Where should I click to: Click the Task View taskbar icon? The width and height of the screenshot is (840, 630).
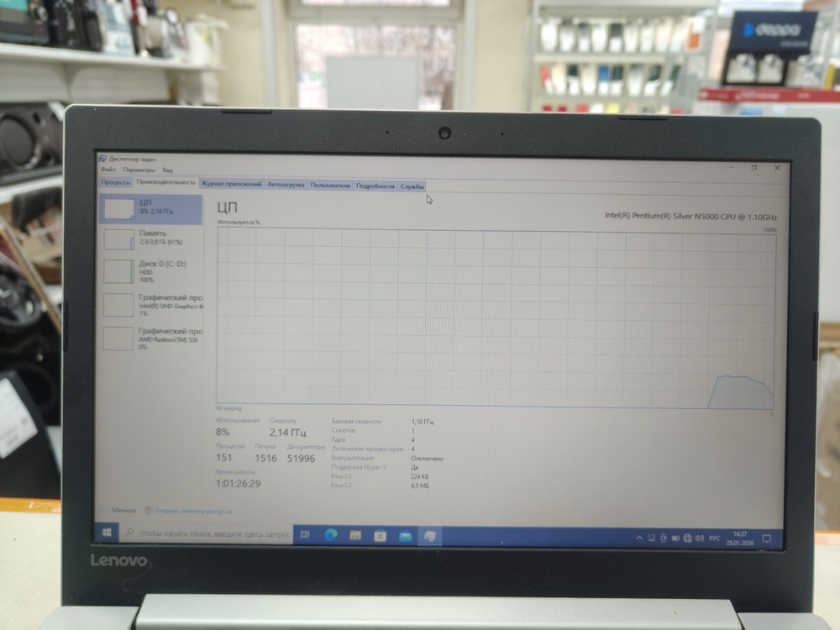(x=305, y=534)
